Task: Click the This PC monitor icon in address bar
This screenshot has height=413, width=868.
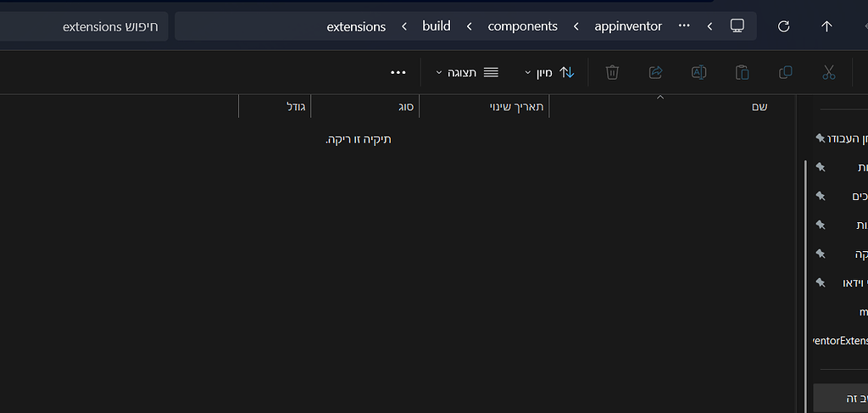Action: [x=737, y=25]
